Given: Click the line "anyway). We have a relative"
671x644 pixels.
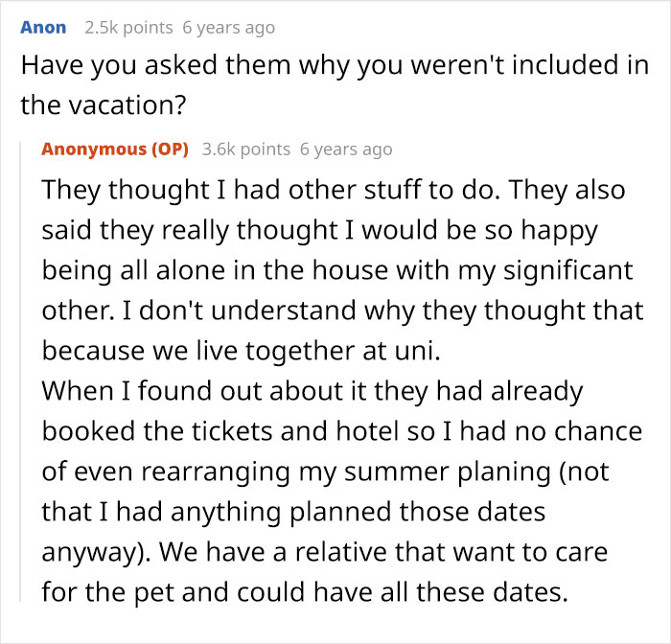Looking at the screenshot, I should click(325, 552).
